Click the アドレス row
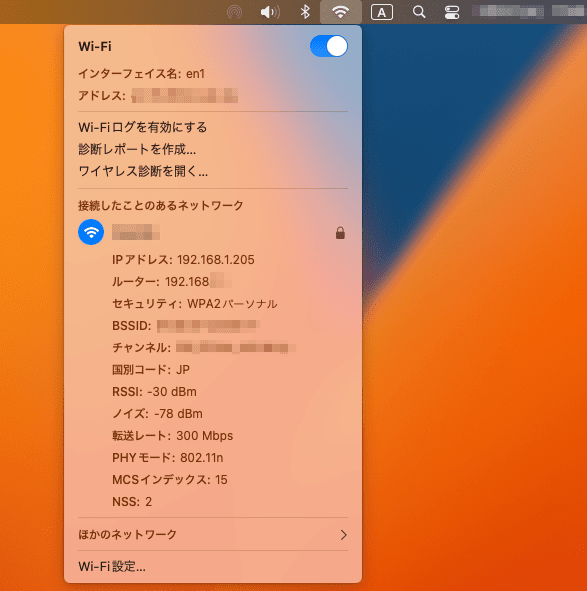The width and height of the screenshot is (587, 591). [x=158, y=95]
